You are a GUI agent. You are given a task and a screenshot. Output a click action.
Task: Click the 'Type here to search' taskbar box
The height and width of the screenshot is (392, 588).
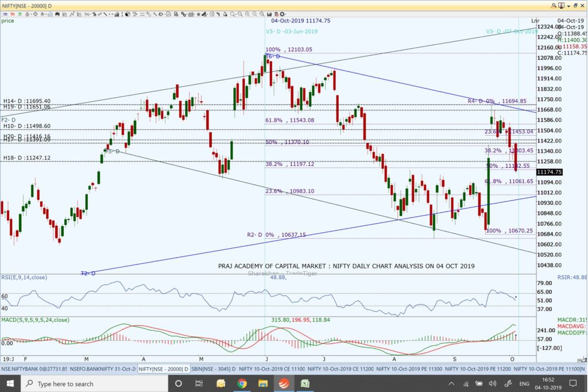(x=95, y=384)
